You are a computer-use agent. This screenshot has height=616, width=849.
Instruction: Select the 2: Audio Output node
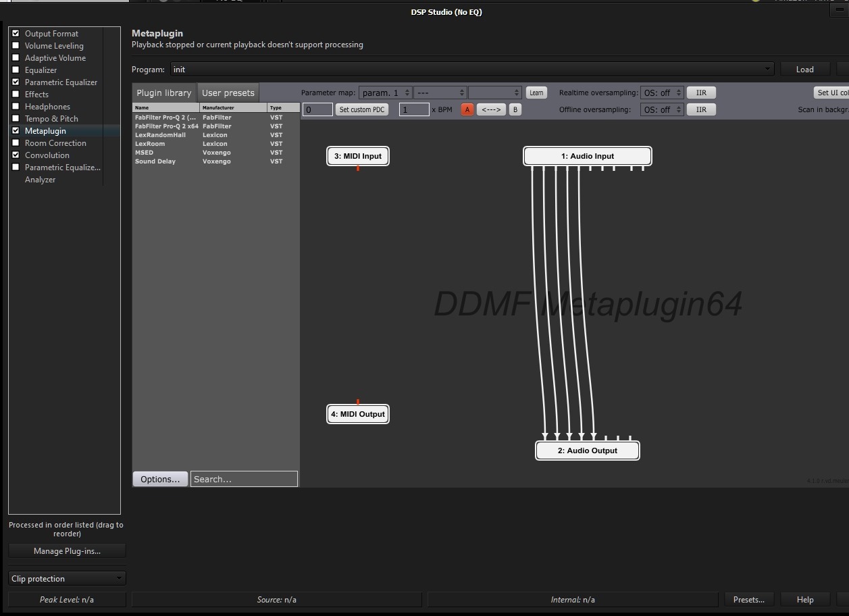click(x=588, y=451)
